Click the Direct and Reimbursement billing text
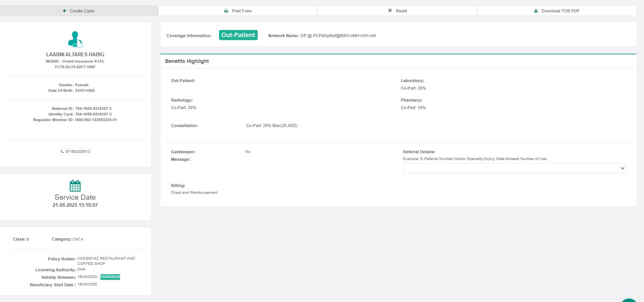 click(x=194, y=193)
